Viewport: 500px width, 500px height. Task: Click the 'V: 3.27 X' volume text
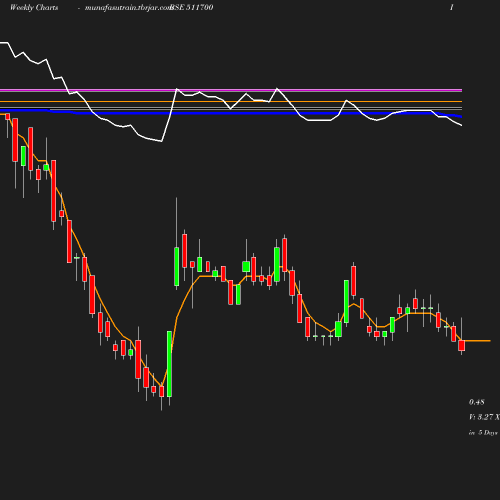tap(484, 417)
